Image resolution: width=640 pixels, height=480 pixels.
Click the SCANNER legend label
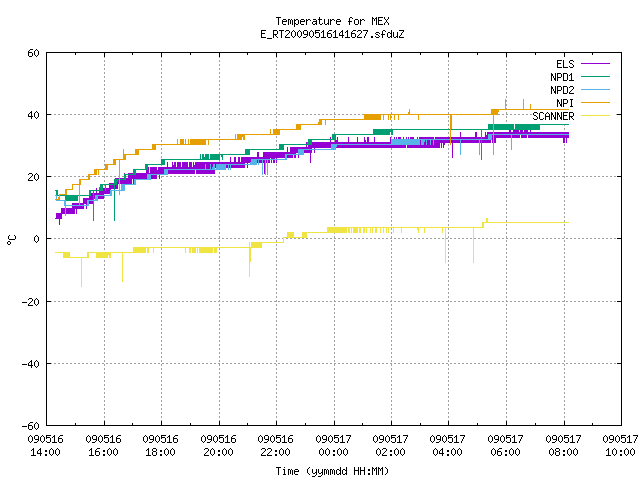pos(553,116)
